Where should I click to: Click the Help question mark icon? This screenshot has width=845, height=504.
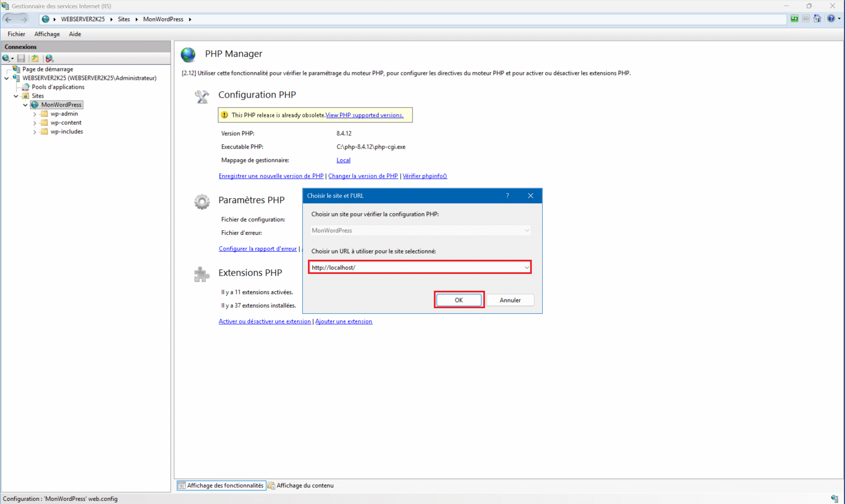click(831, 19)
